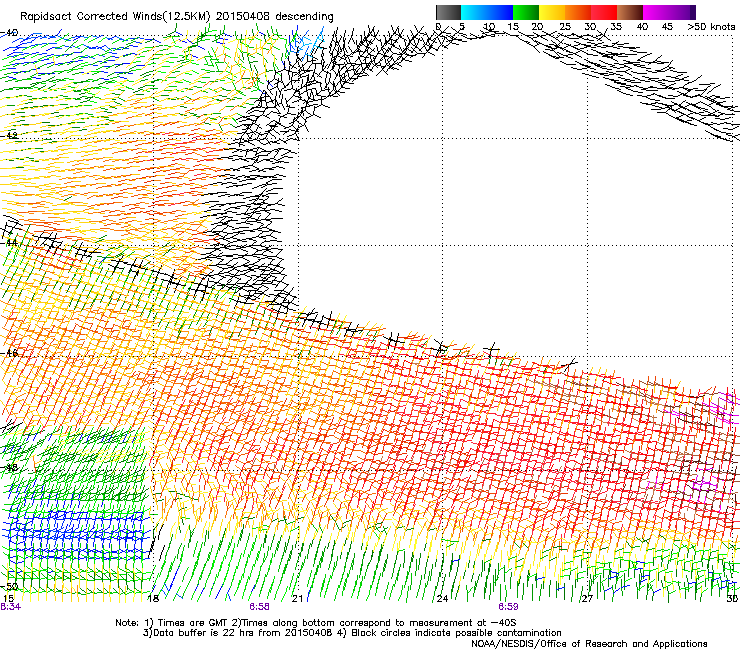The width and height of the screenshot is (740, 650).
Task: Click the legend label '45'
Action: point(667,27)
